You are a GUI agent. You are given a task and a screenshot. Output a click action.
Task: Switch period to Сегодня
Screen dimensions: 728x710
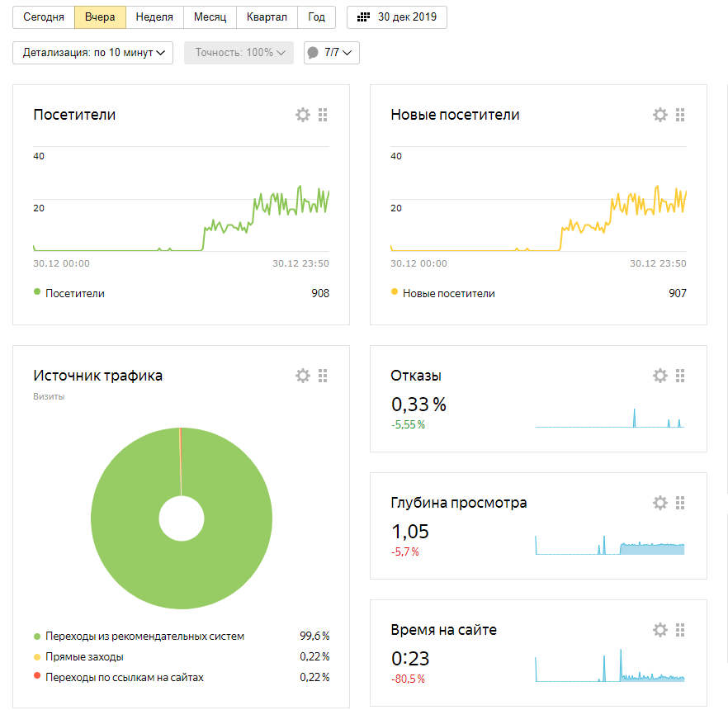pos(44,17)
